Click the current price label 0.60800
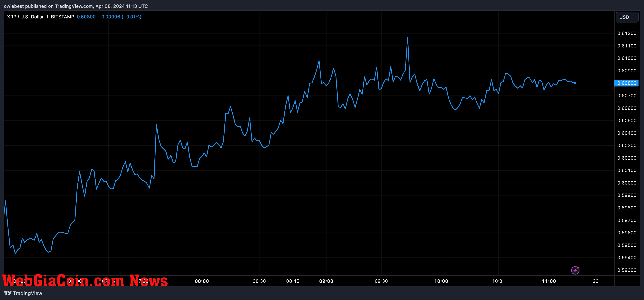The image size is (644, 300). click(x=627, y=83)
